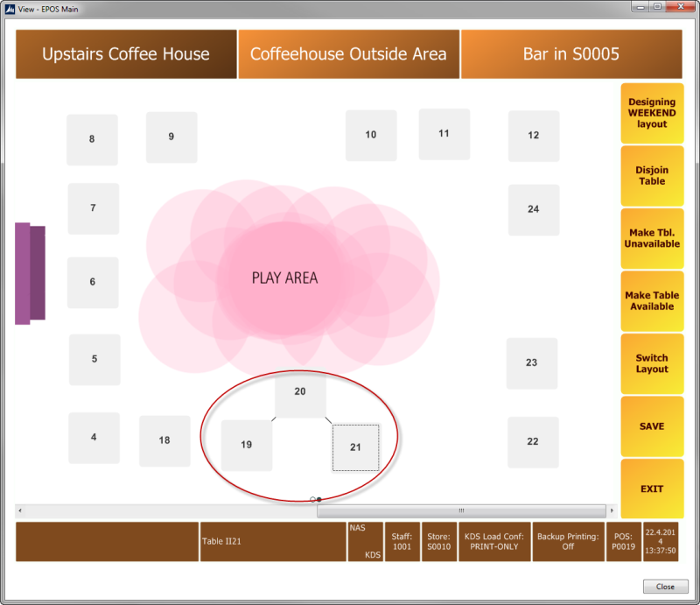Click the Close button at bottom right

[x=665, y=587]
